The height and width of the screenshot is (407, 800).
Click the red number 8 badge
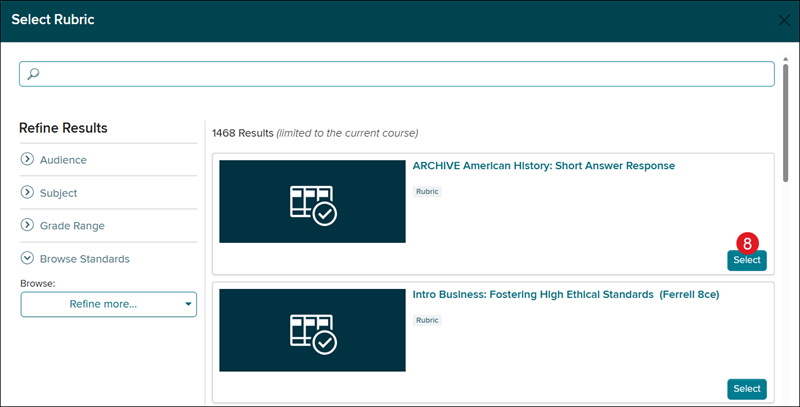coord(747,242)
